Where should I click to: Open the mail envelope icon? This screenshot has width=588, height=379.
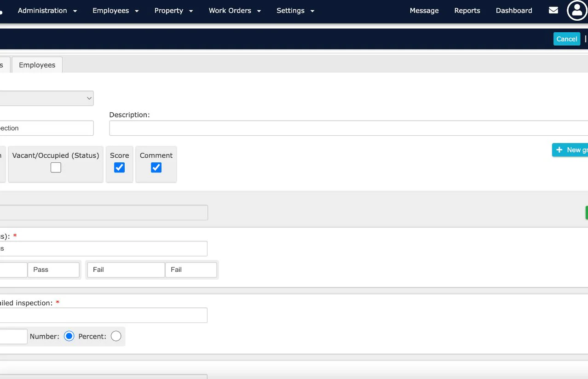coord(553,10)
